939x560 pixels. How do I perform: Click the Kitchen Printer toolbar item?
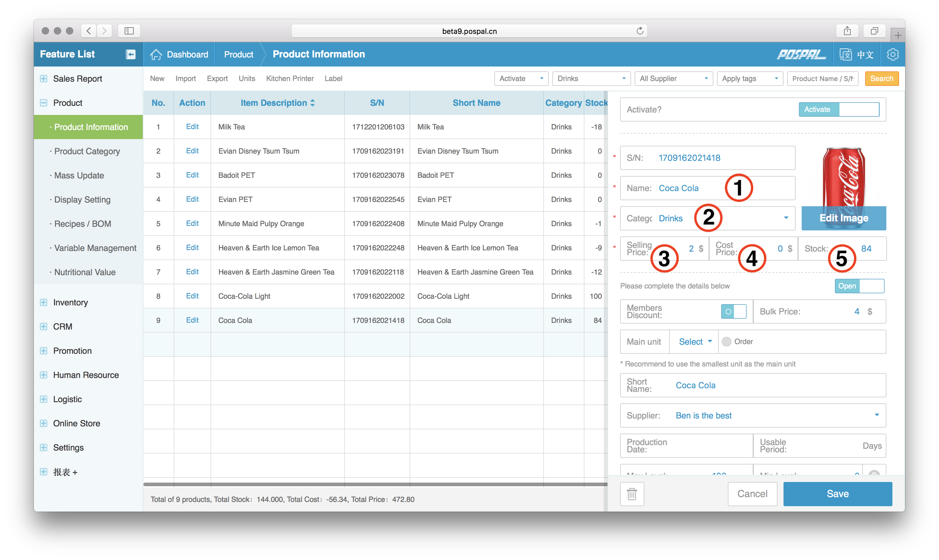tap(290, 79)
